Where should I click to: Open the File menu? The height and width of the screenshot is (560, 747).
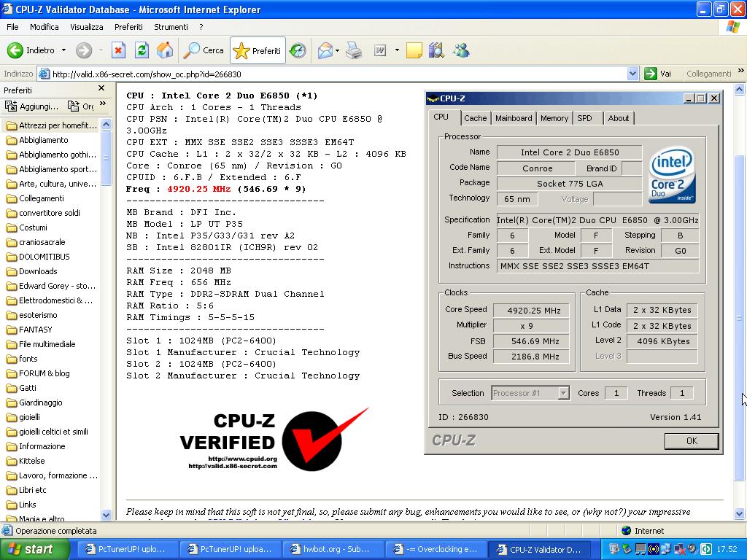pyautogui.click(x=12, y=27)
